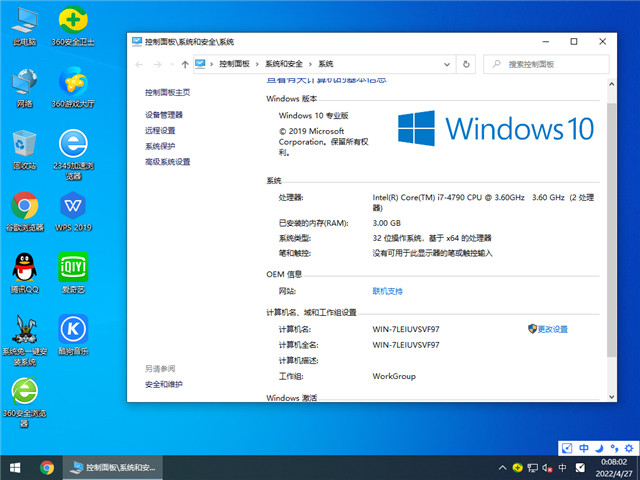Refresh the control panel page
640x480 pixels.
pyautogui.click(x=466, y=64)
